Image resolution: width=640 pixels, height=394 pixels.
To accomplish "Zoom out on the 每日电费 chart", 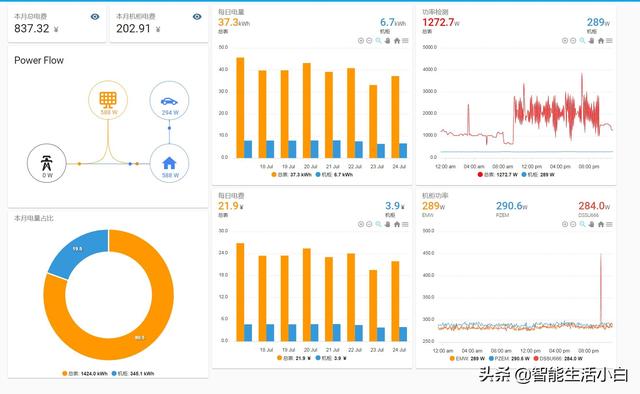I will (x=369, y=224).
